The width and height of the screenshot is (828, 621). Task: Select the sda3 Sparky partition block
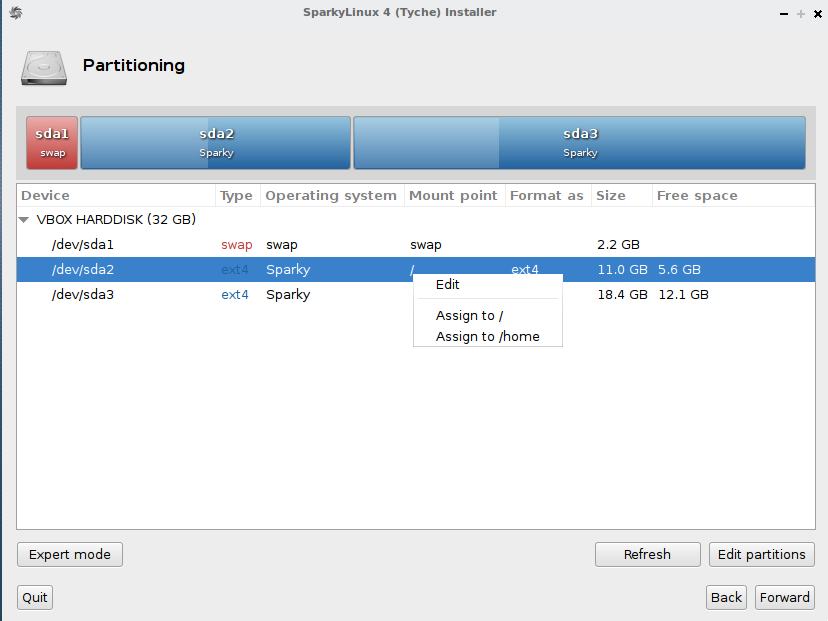[579, 143]
